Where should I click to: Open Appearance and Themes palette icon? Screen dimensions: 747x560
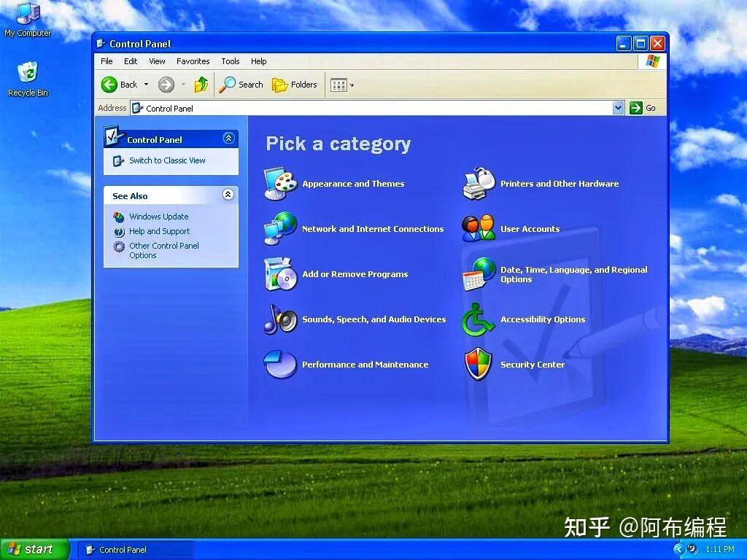(281, 184)
